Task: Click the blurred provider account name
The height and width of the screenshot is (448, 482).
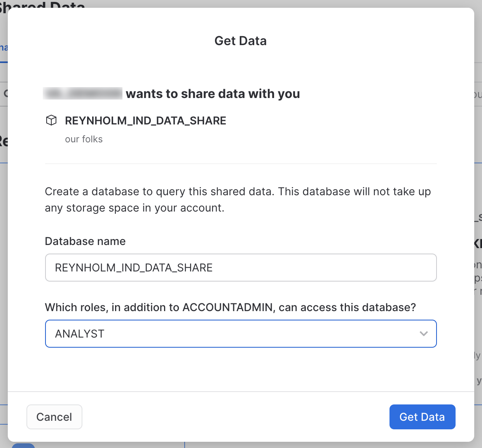Action: (83, 94)
